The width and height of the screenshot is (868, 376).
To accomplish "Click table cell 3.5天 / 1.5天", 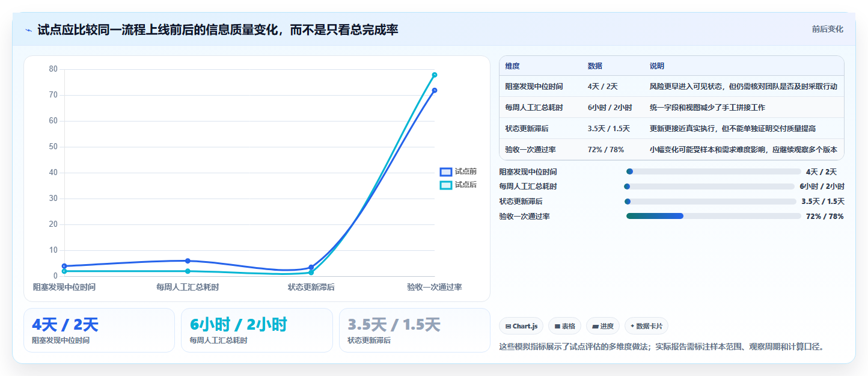I will coord(609,129).
